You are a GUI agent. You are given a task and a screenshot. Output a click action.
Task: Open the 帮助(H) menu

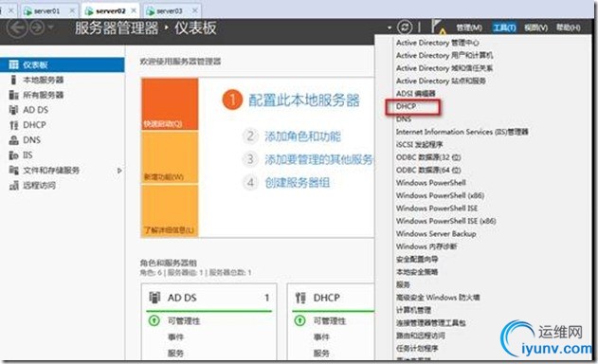(569, 27)
